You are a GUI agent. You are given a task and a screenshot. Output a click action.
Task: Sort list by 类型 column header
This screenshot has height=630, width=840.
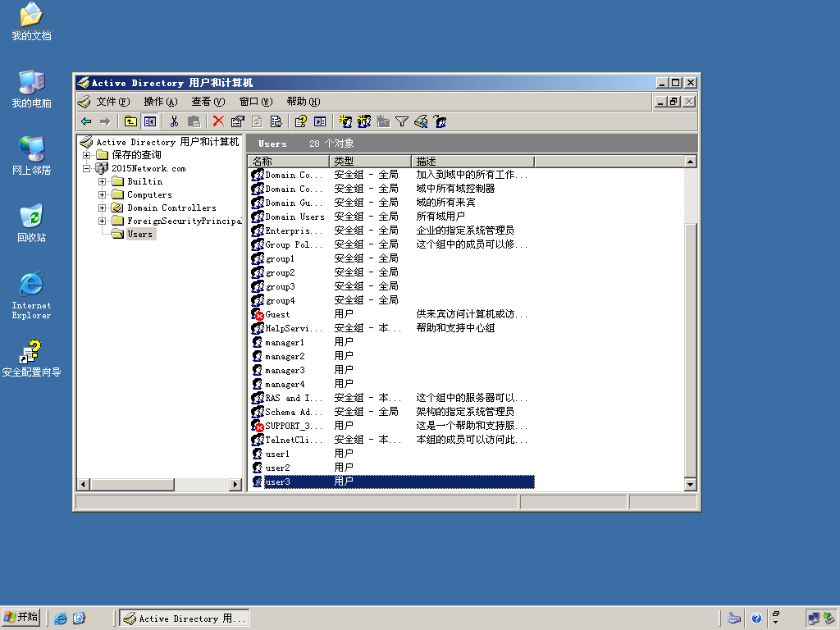click(370, 162)
